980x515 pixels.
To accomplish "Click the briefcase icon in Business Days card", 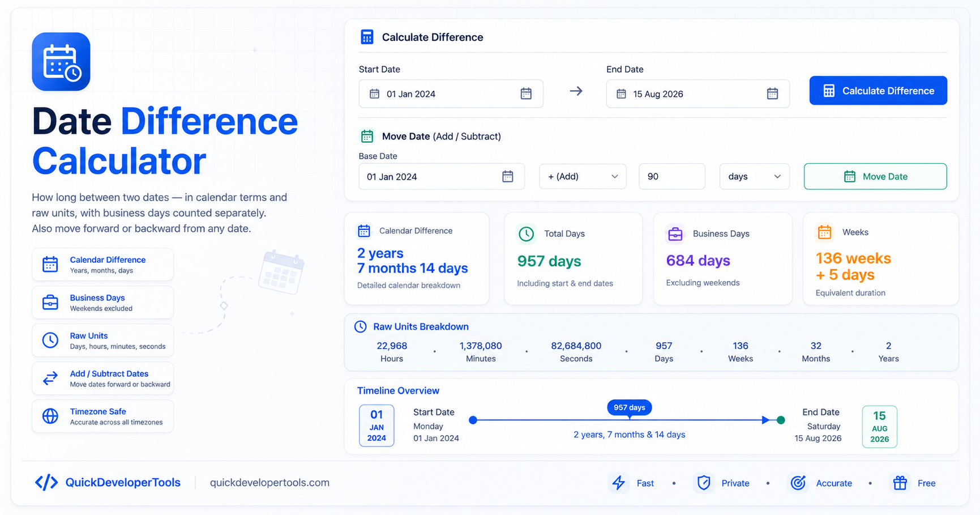I will pos(675,233).
